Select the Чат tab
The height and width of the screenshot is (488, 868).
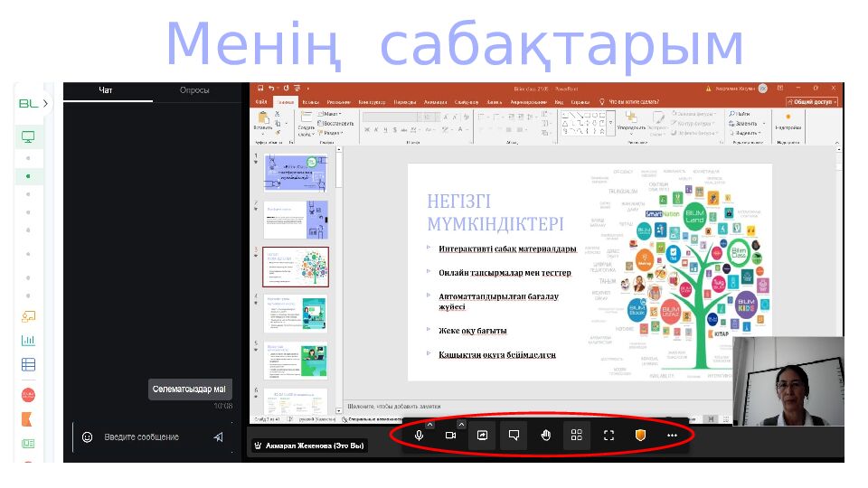click(106, 90)
